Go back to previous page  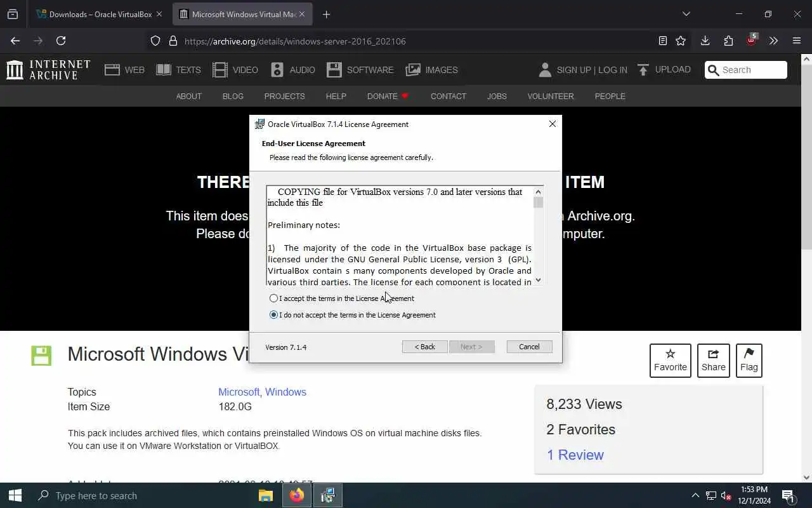[15, 41]
